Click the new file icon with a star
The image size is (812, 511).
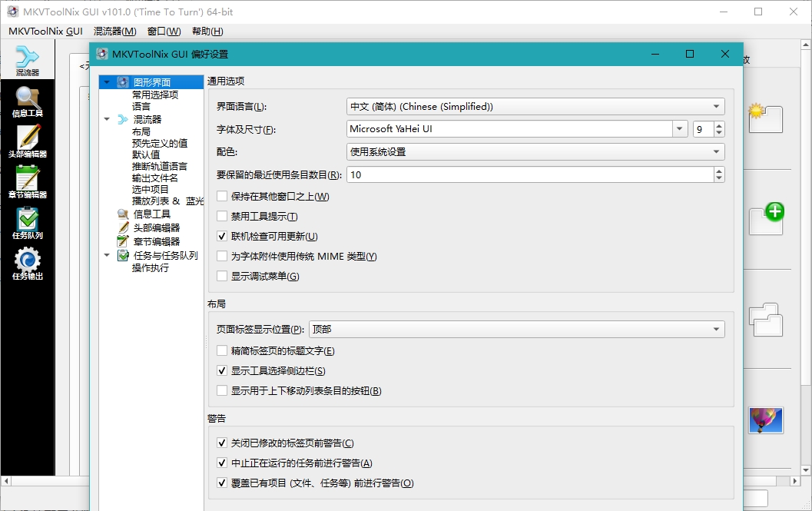(765, 118)
